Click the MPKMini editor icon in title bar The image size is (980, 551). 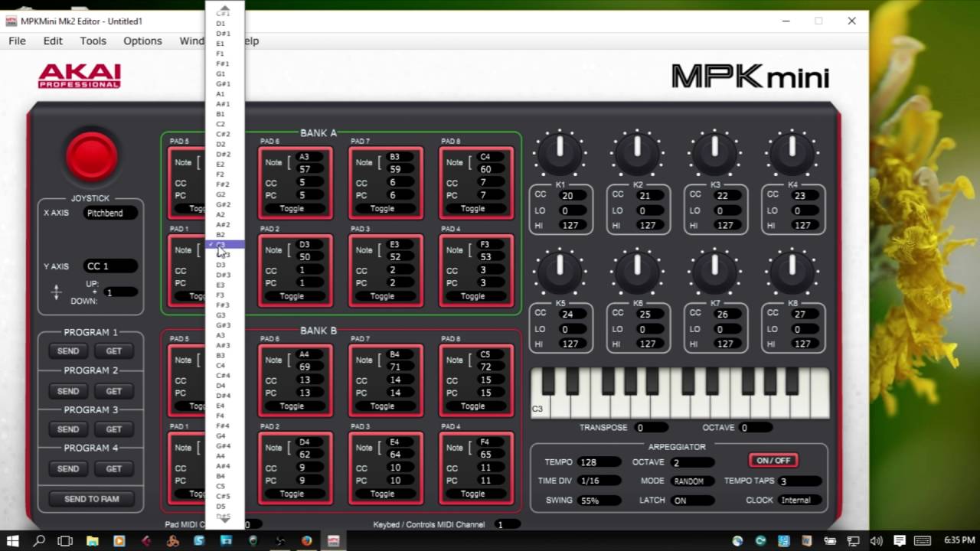point(11,21)
